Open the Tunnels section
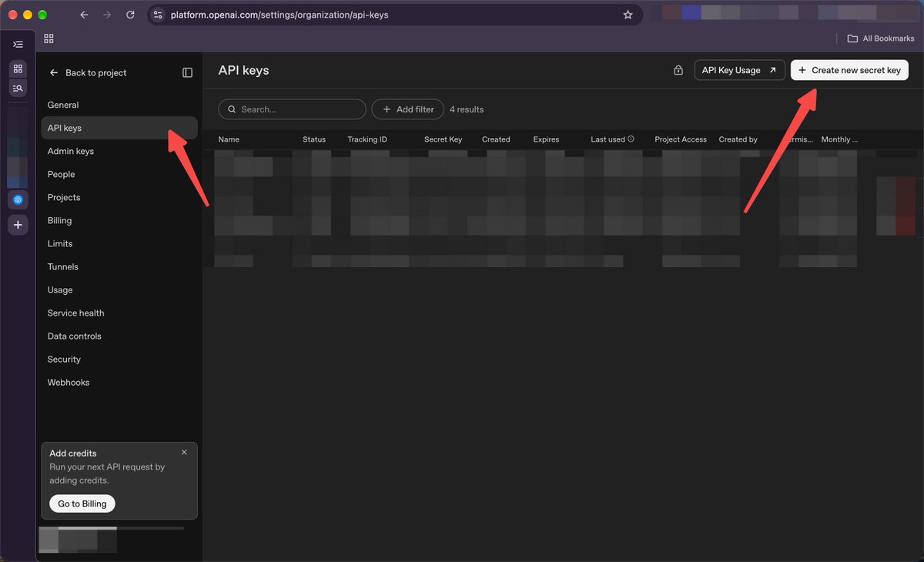The height and width of the screenshot is (562, 924). click(x=119, y=266)
